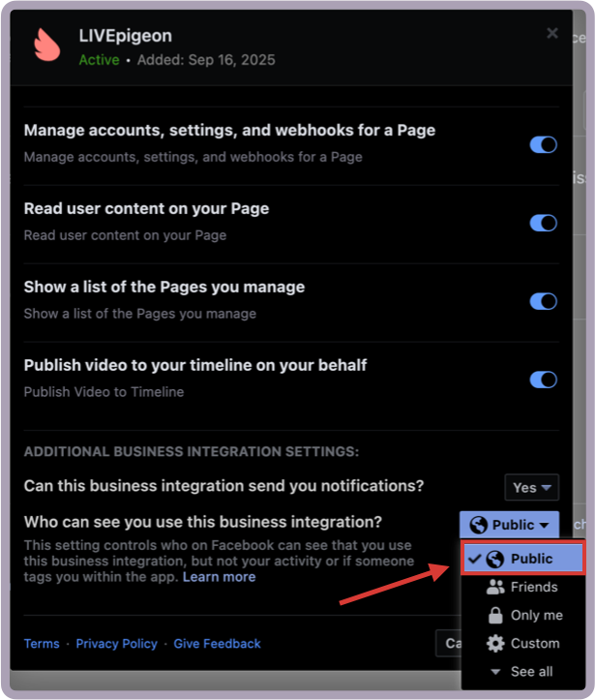Close the LIVEpigeon settings dialog
This screenshot has width=595, height=700.
point(552,33)
